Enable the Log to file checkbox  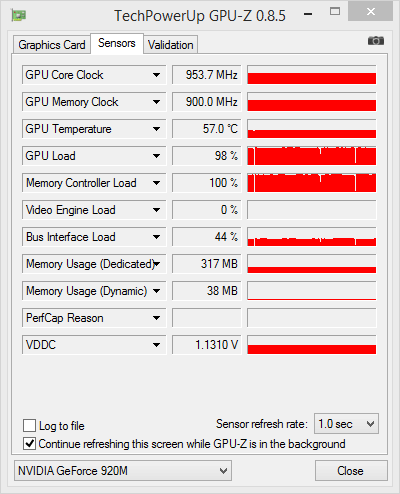(29, 426)
